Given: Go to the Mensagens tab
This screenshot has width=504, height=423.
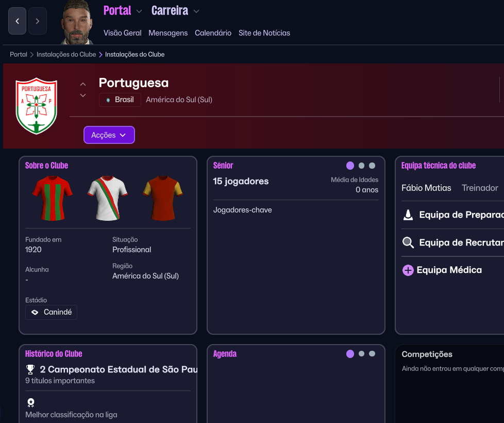Looking at the screenshot, I should 168,33.
